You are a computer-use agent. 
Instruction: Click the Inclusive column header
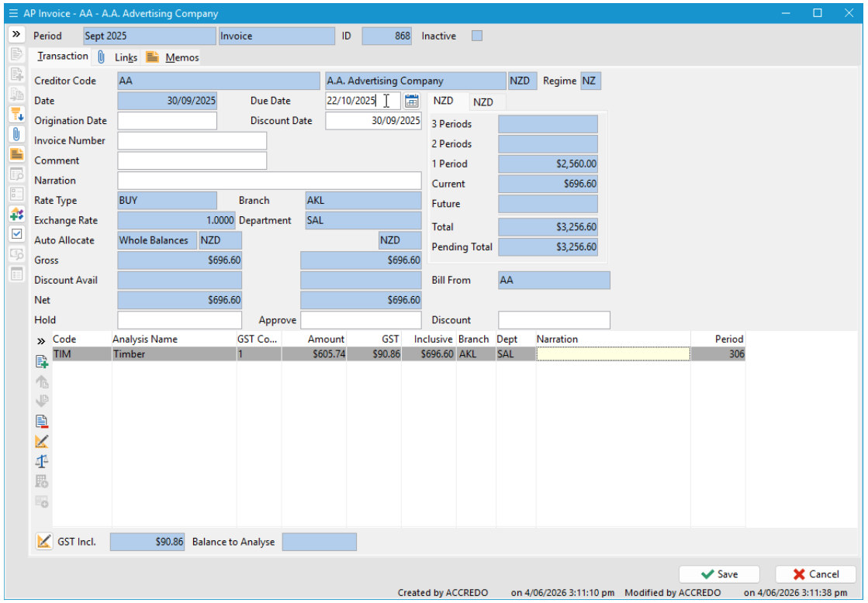(429, 339)
